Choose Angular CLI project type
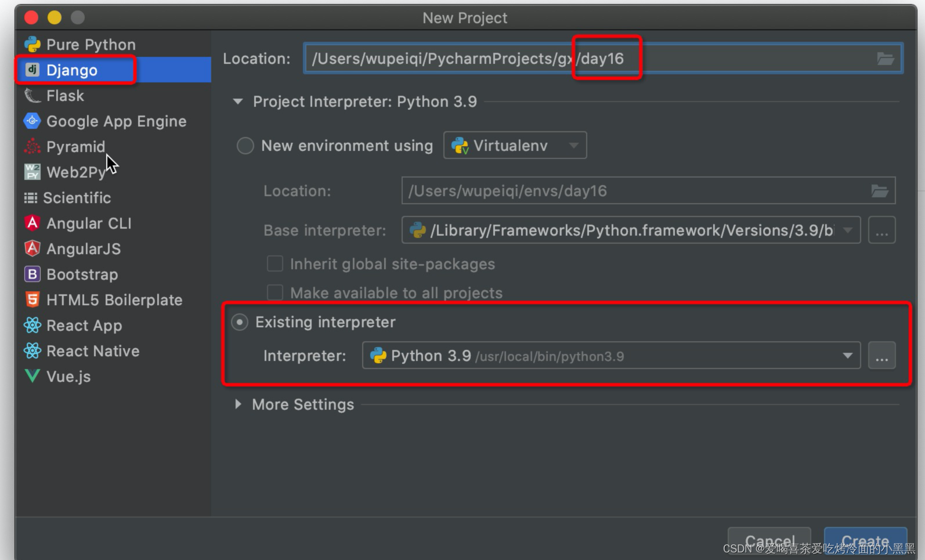 point(89,223)
